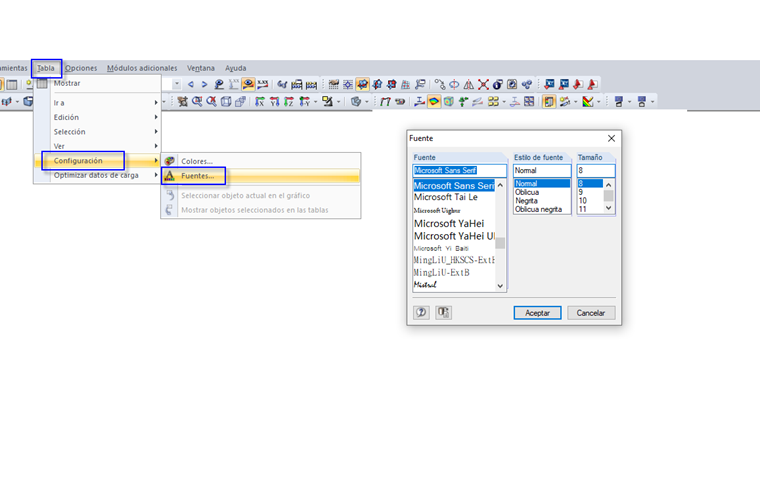Select font size 10
This screenshot has width=760, height=500.
pos(583,201)
